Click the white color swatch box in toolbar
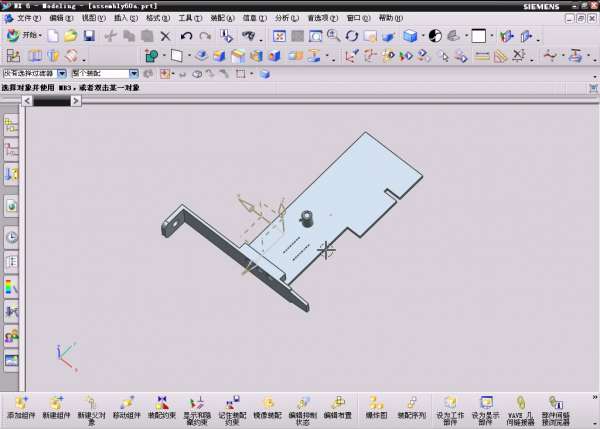The width and height of the screenshot is (600, 429). [478, 36]
